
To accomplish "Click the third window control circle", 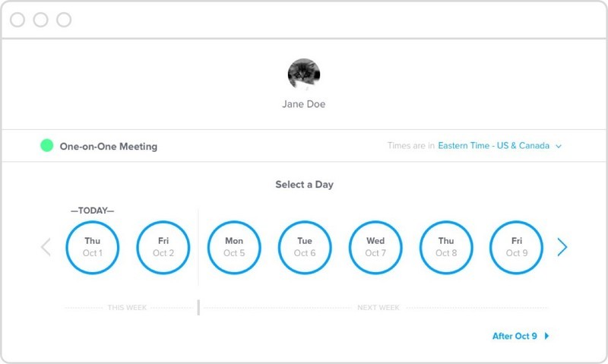I will point(64,20).
